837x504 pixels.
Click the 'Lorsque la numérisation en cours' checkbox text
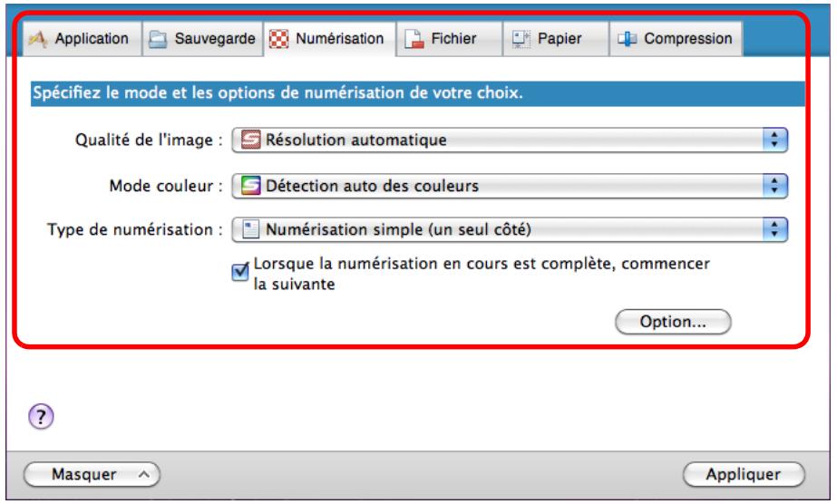click(482, 274)
